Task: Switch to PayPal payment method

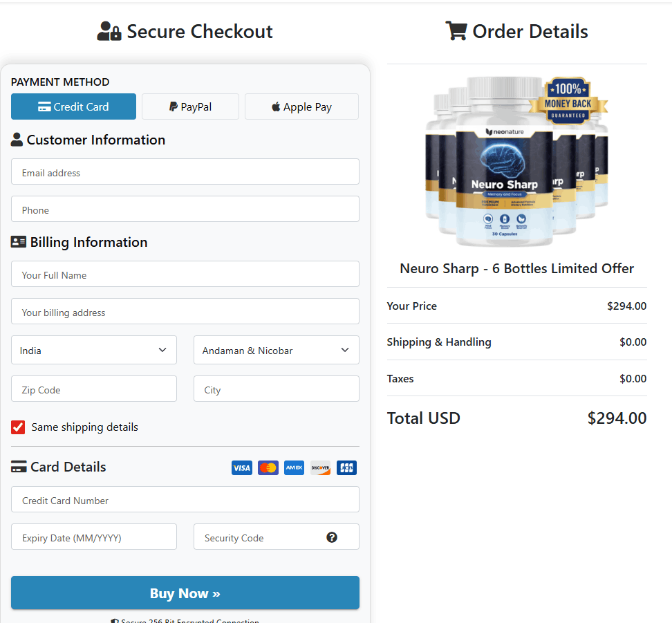Action: pyautogui.click(x=190, y=106)
